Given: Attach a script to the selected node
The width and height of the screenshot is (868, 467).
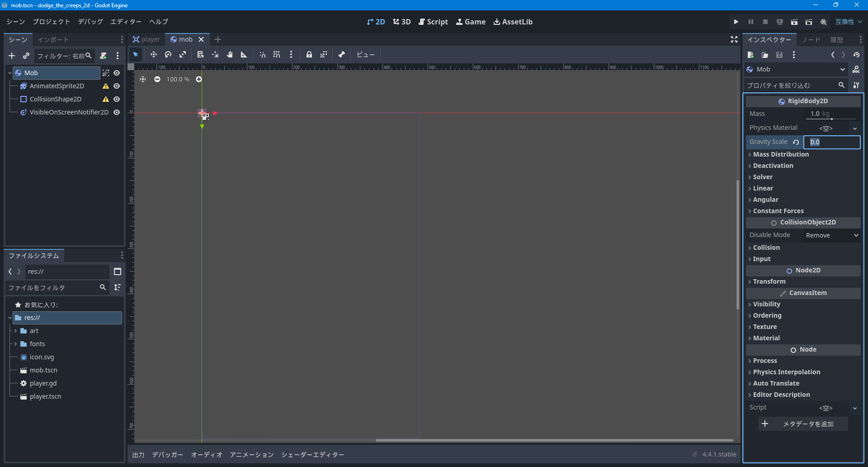Looking at the screenshot, I should (104, 56).
